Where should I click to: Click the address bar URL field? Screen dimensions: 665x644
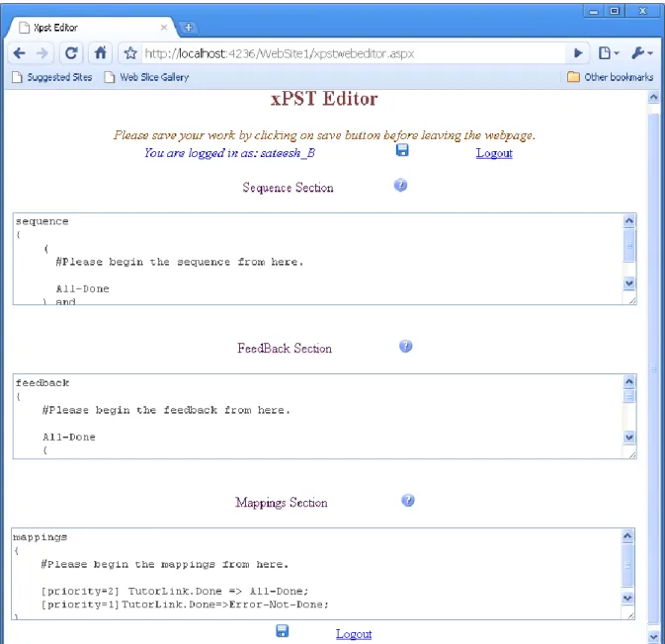(353, 53)
